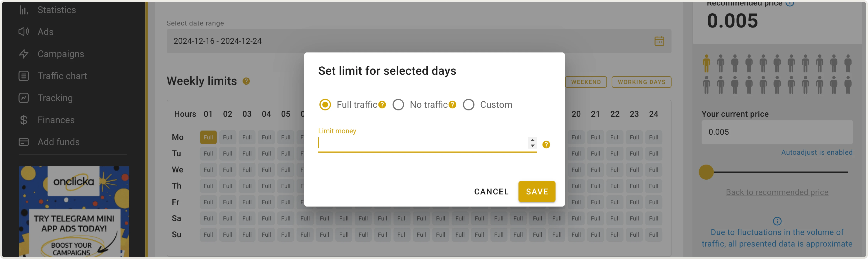868x259 pixels.
Task: Click the help icon next to Full traffic
Action: coord(382,105)
